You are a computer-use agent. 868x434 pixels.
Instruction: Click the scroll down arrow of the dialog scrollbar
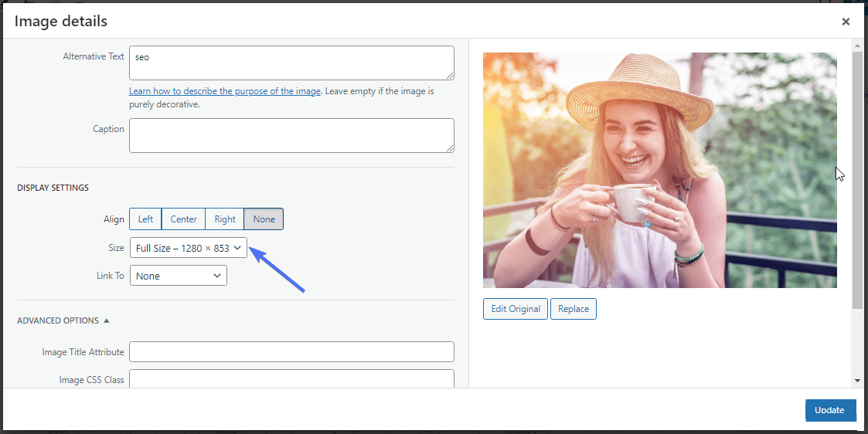[x=857, y=381]
